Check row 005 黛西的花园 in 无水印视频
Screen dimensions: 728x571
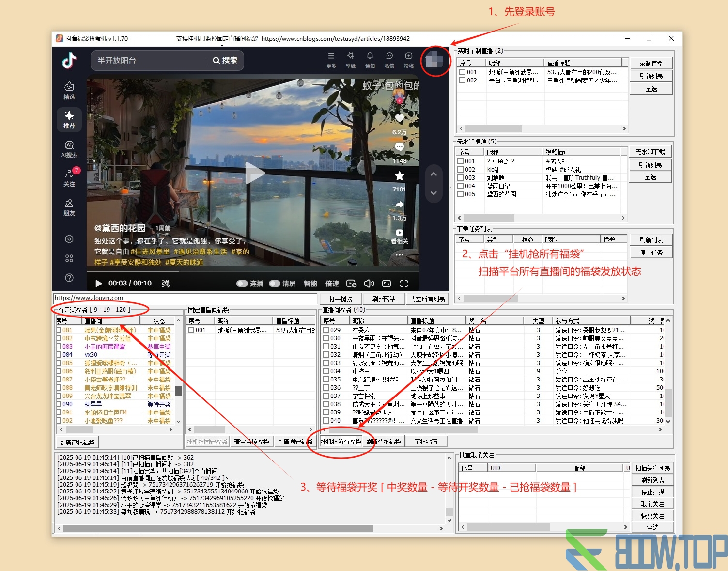[461, 194]
